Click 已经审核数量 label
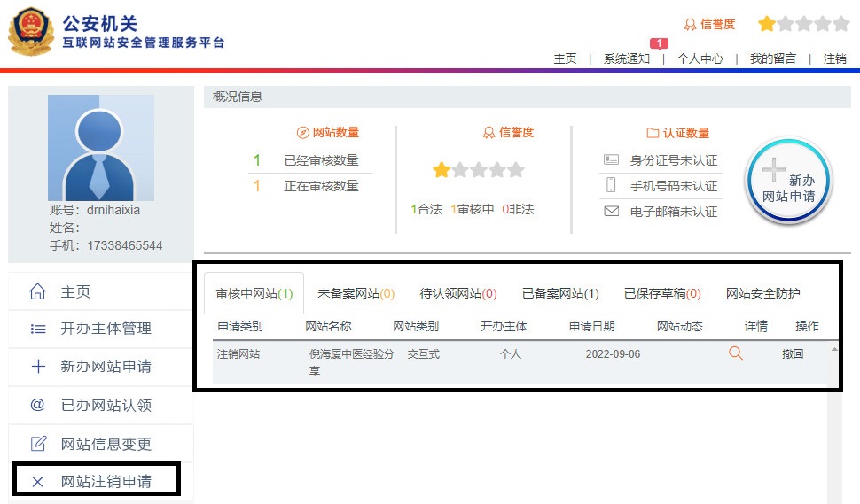Viewport: 860px width, 504px height. pyautogui.click(x=321, y=160)
